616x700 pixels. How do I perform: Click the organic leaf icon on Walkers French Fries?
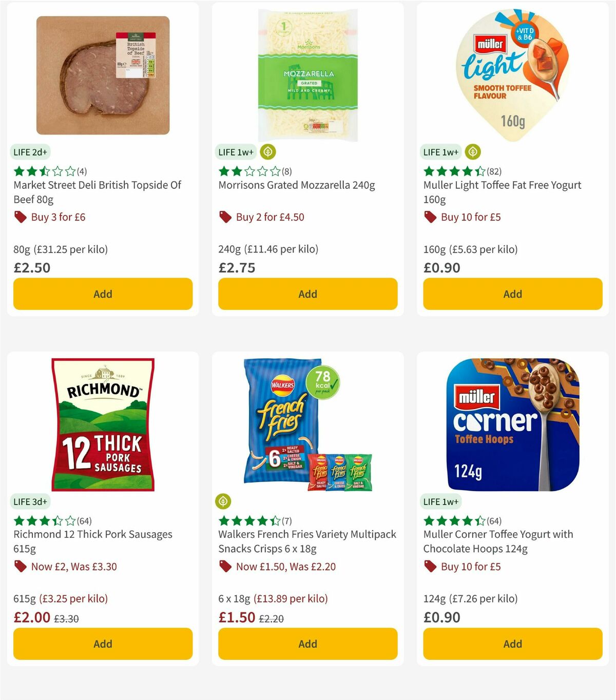click(223, 501)
